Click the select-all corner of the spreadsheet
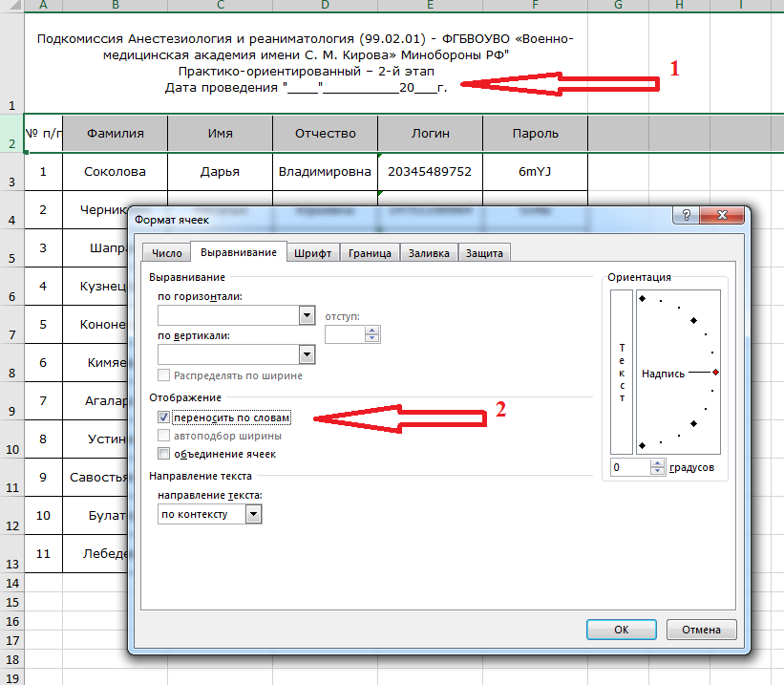 coord(11,6)
